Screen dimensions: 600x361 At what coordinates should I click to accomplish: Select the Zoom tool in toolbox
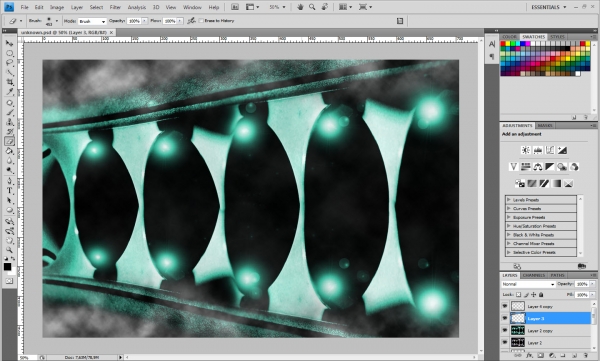pos(9,250)
